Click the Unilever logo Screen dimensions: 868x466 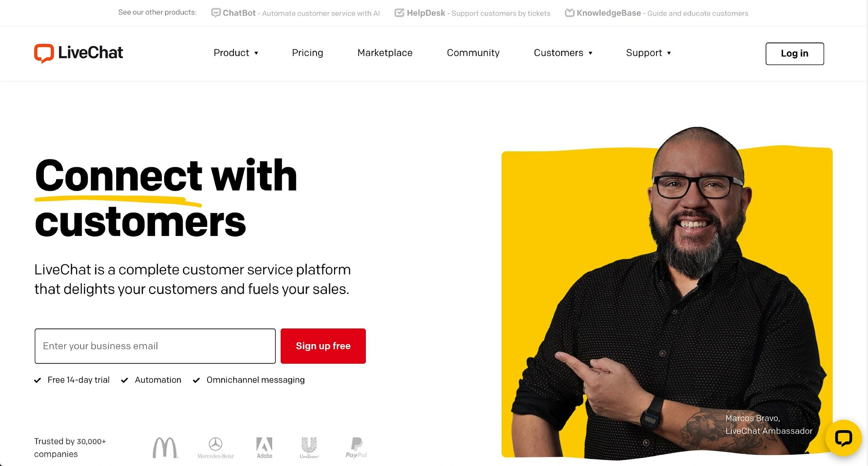309,447
